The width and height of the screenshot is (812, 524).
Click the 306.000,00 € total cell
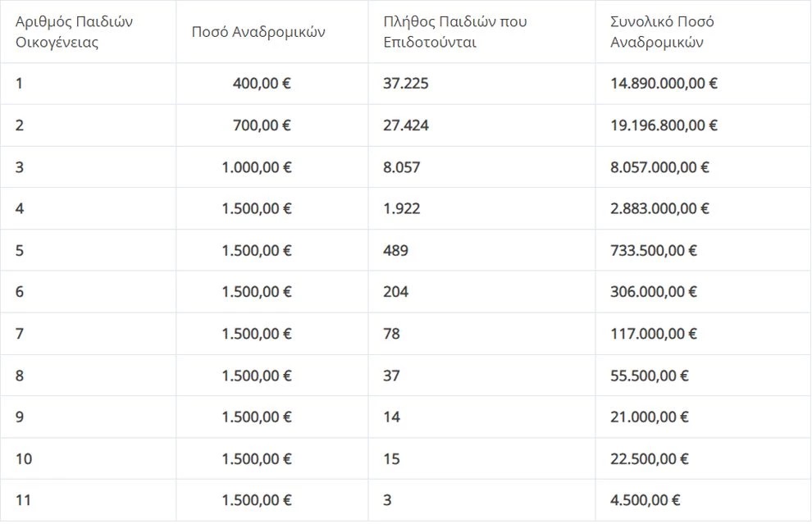[x=654, y=292]
